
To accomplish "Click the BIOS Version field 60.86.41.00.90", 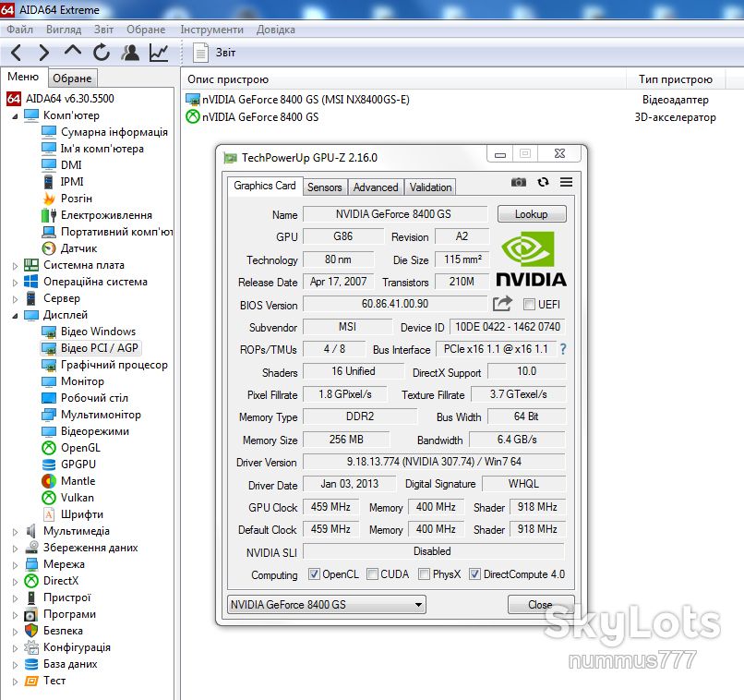I will (x=395, y=303).
